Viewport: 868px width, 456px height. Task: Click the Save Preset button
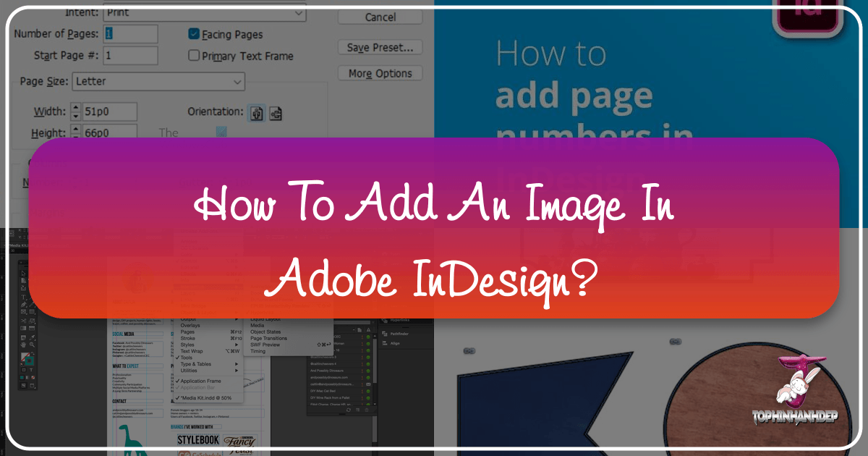(x=380, y=48)
